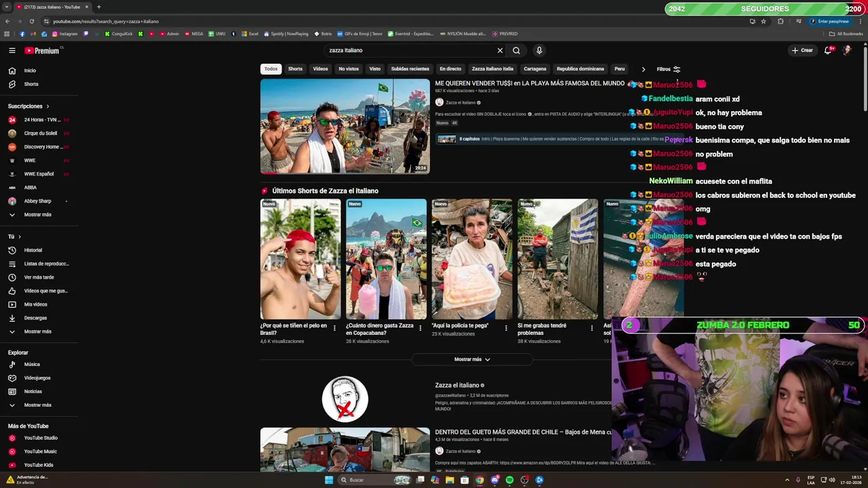The width and height of the screenshot is (868, 488).
Task: Select Zazza italiano italia chip
Action: tap(492, 69)
